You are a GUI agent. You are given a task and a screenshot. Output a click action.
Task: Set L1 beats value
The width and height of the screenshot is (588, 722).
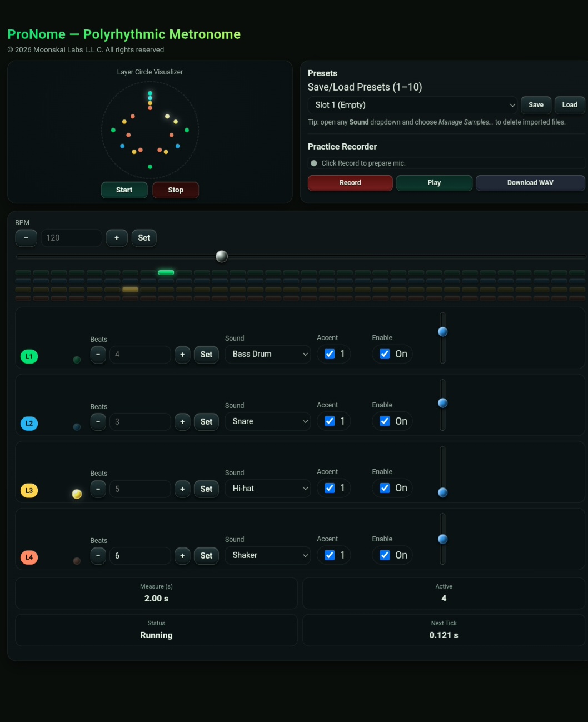tap(206, 355)
